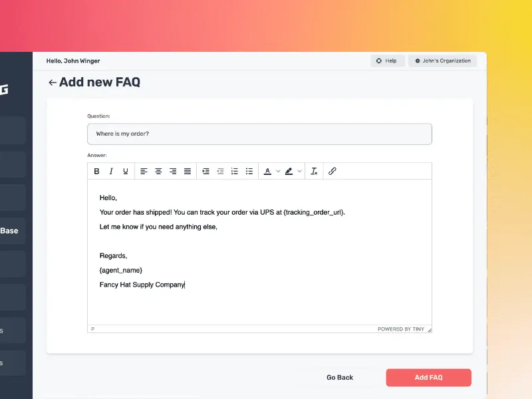Insert a bullet list
Viewport: 532px width, 399px height.
249,172
